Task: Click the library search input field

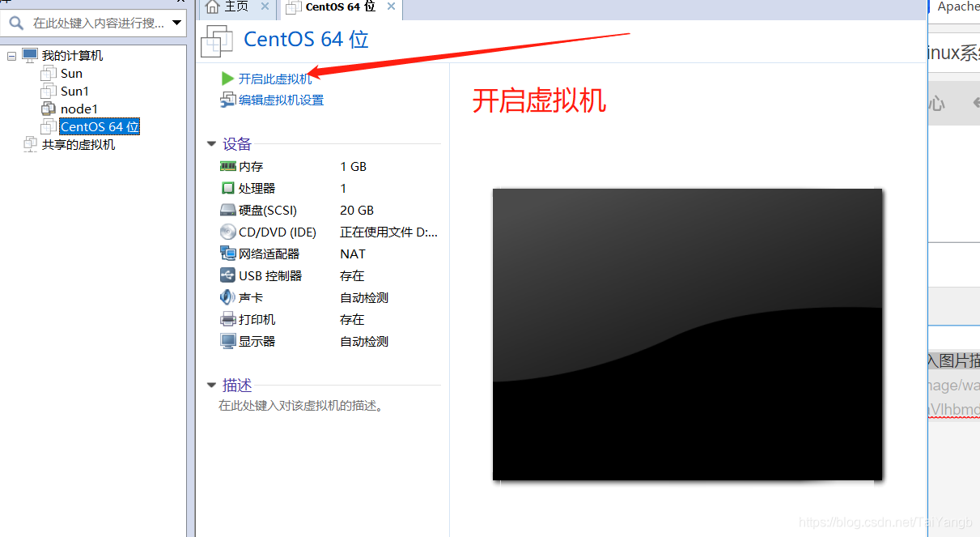Action: coord(98,23)
